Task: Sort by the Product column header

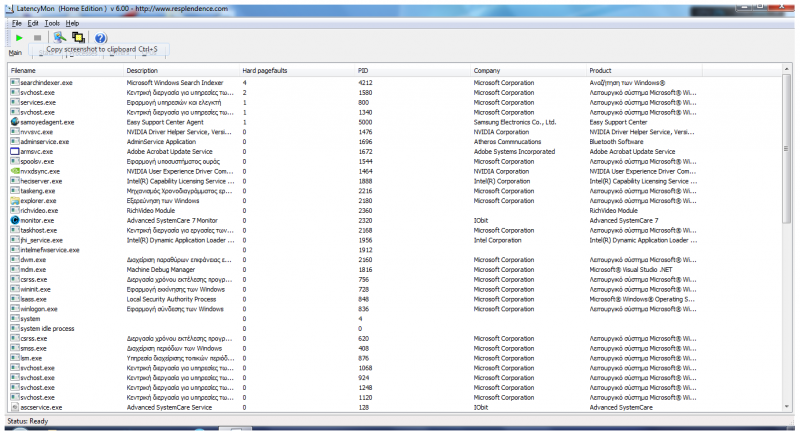Action: pyautogui.click(x=601, y=71)
